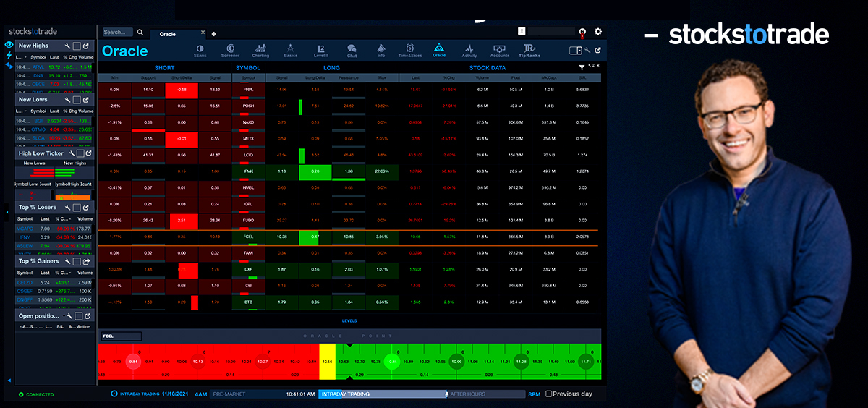Screen dimensions: 868x408
Task: Click the user profile avatar icon
Action: [x=522, y=31]
